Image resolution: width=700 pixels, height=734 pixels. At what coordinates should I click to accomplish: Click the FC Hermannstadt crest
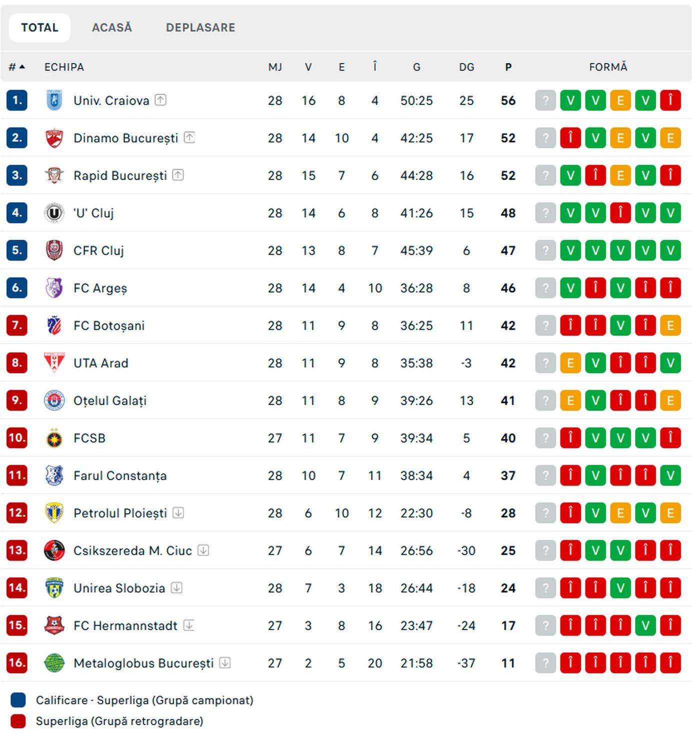click(x=54, y=626)
